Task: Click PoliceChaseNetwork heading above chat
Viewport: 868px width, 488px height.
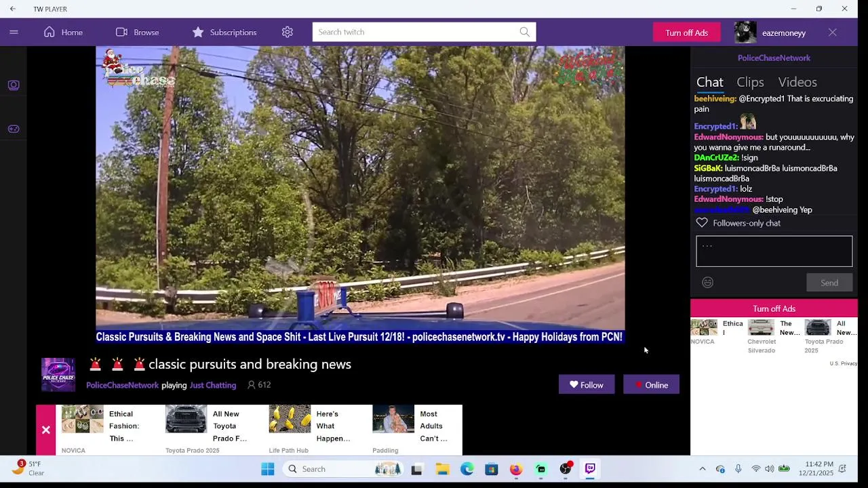Action: click(774, 58)
